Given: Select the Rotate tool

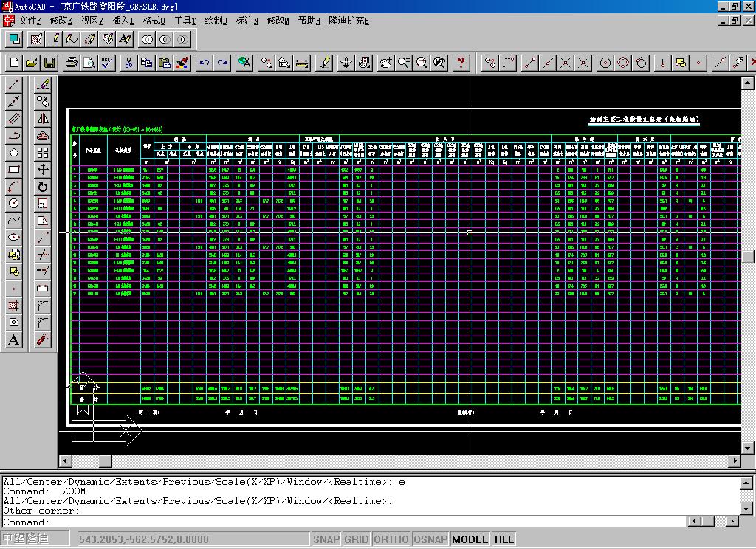Looking at the screenshot, I should [x=43, y=187].
